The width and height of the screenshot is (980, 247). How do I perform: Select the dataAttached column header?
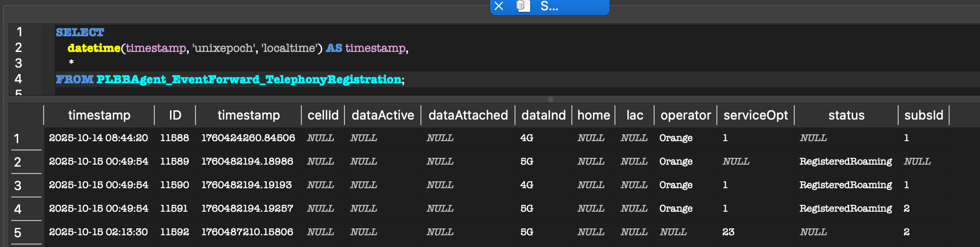pyautogui.click(x=467, y=115)
